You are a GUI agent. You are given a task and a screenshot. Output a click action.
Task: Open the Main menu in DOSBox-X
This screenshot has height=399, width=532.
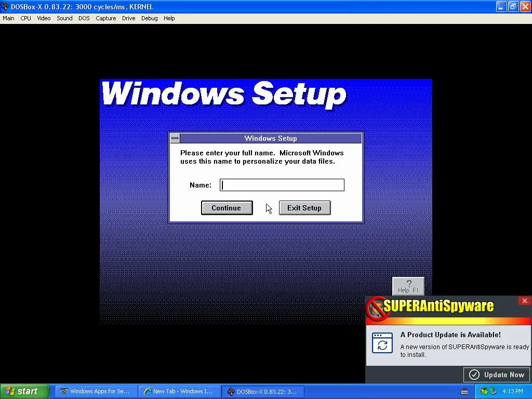(8, 18)
